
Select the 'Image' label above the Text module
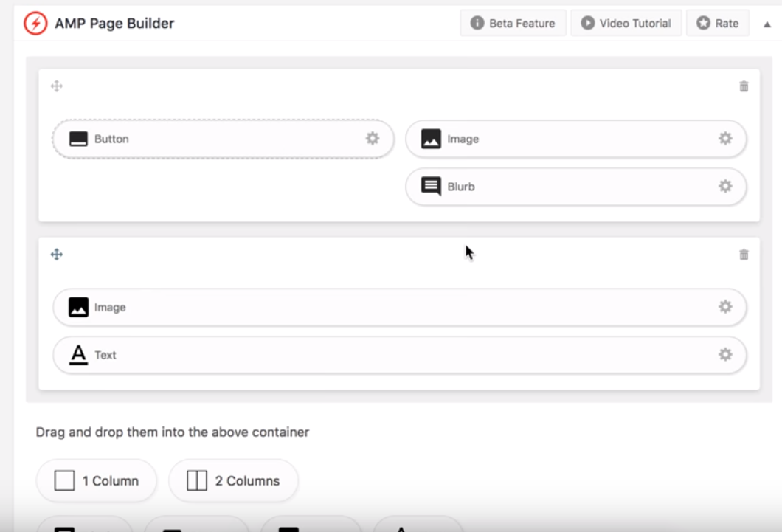pos(110,308)
